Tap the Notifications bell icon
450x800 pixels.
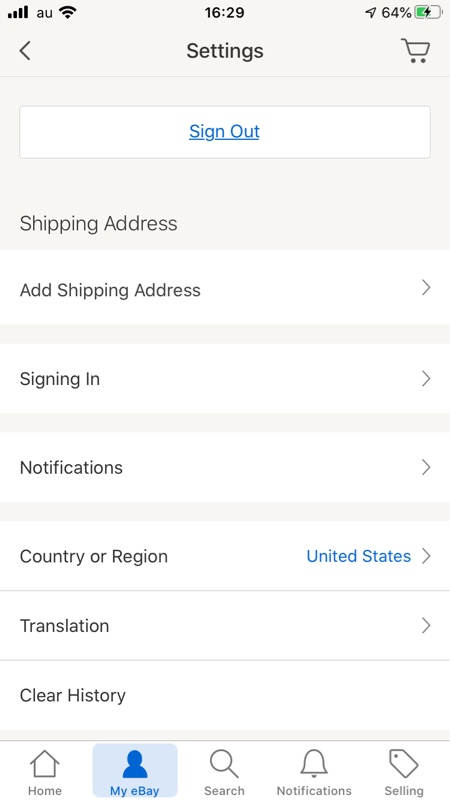click(x=314, y=764)
